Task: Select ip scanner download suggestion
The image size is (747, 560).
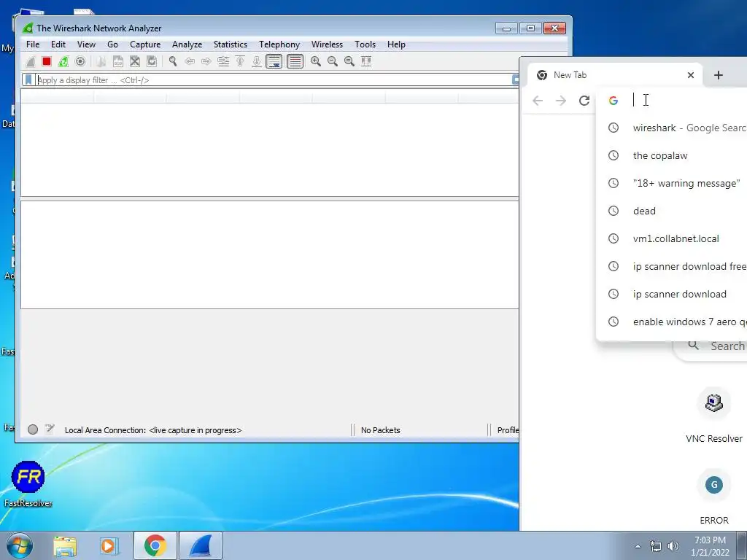Action: (672, 294)
